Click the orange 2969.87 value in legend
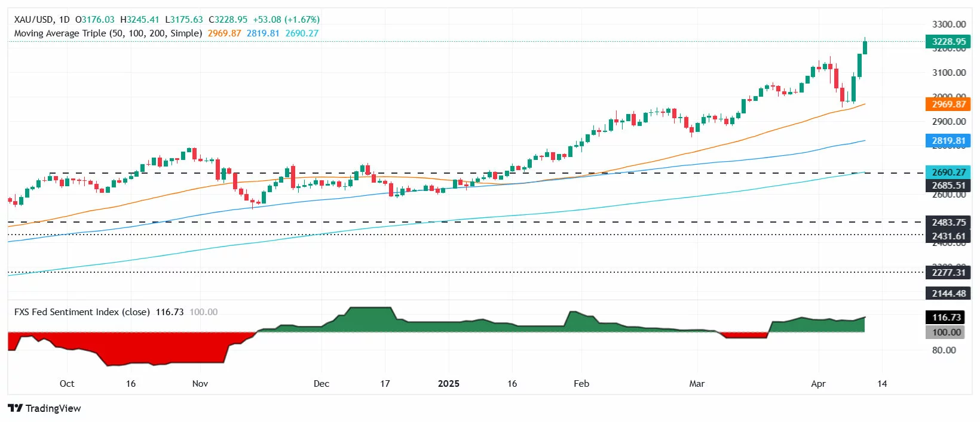The height and width of the screenshot is (422, 980). point(224,33)
